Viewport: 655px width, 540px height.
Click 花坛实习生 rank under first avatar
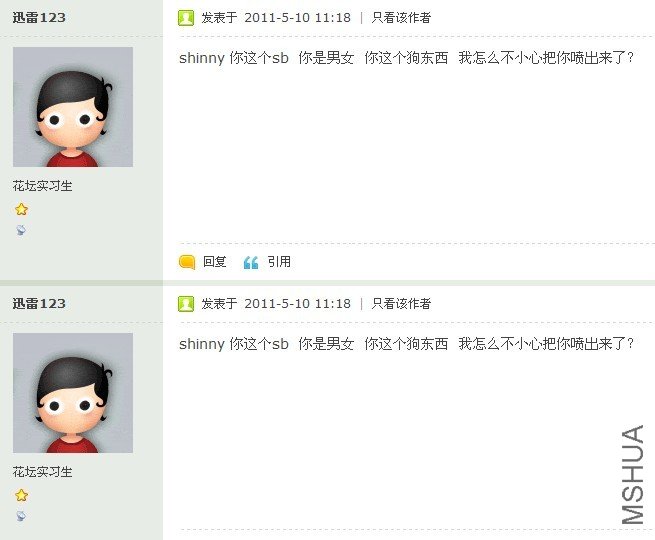tap(42, 186)
